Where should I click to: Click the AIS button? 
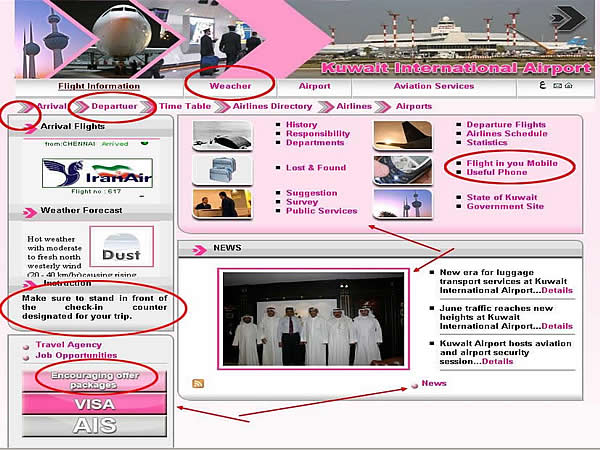pos(94,426)
